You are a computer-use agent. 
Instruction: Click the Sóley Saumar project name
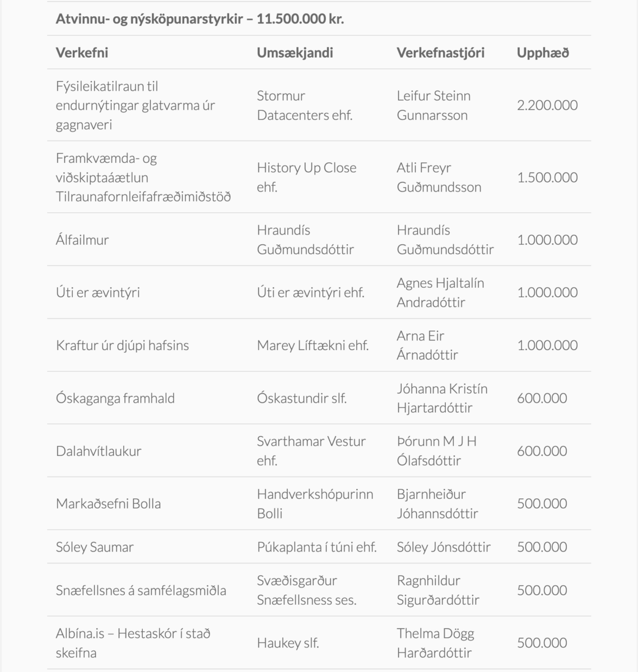[95, 547]
